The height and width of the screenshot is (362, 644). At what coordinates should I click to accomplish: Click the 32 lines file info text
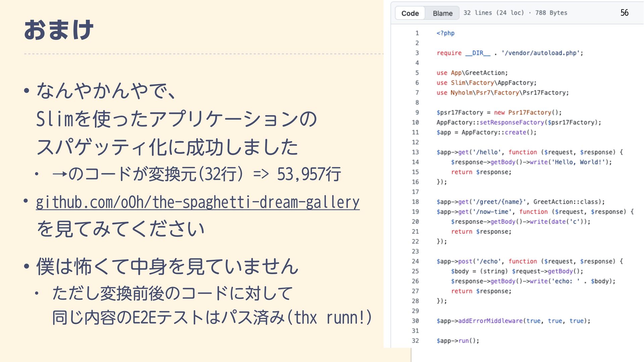pyautogui.click(x=515, y=13)
